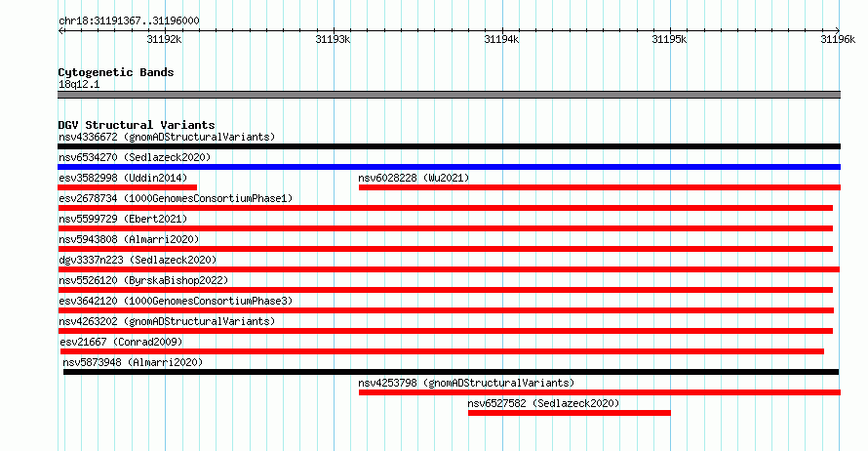Click the short red bar for esv3582998
Viewport: 868px width, 451px height.
(x=128, y=187)
